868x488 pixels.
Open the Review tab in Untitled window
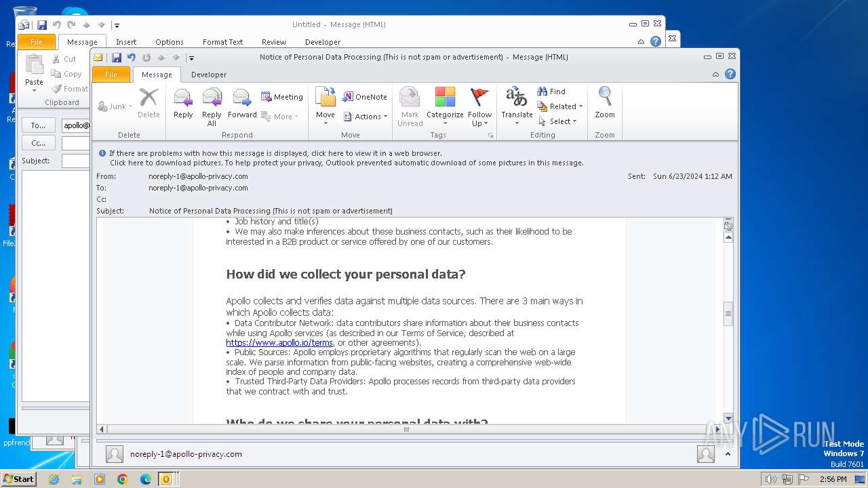pos(274,42)
